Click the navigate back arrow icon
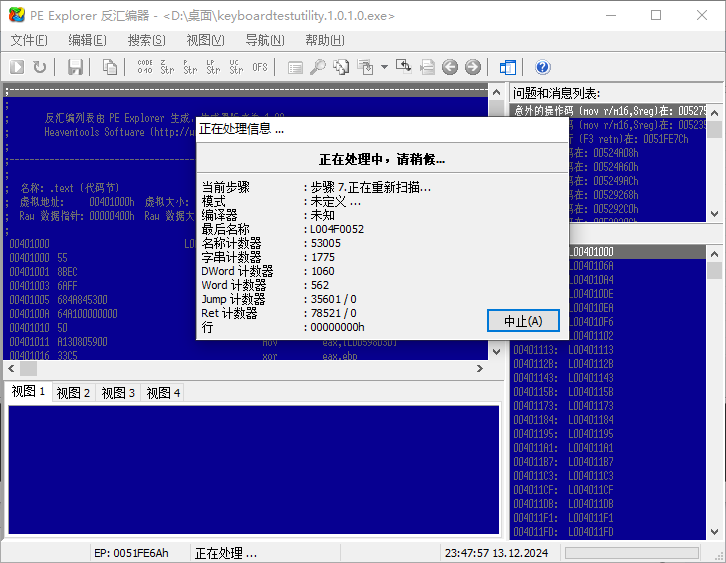This screenshot has width=726, height=563. [x=450, y=67]
